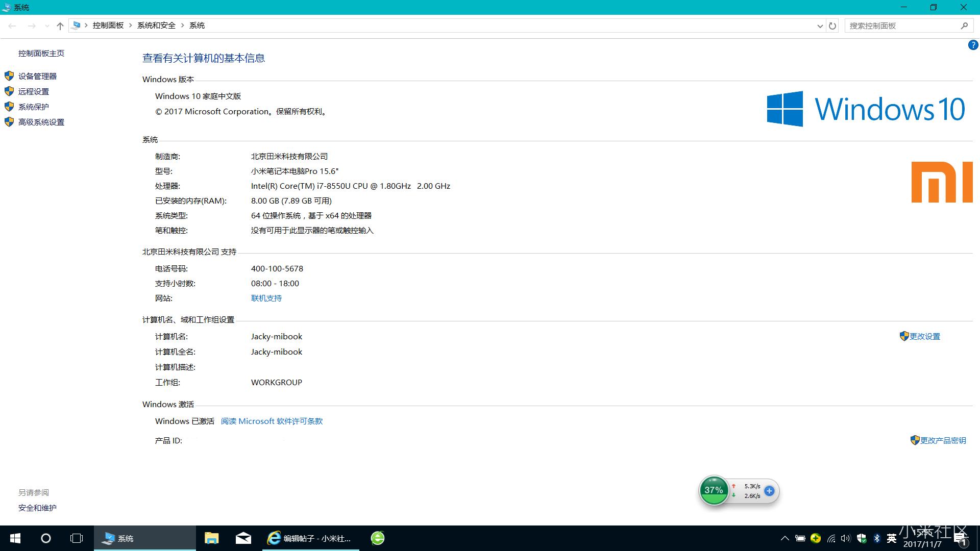The width and height of the screenshot is (980, 551).
Task: Open Task View on the taskbar
Action: pyautogui.click(x=77, y=538)
